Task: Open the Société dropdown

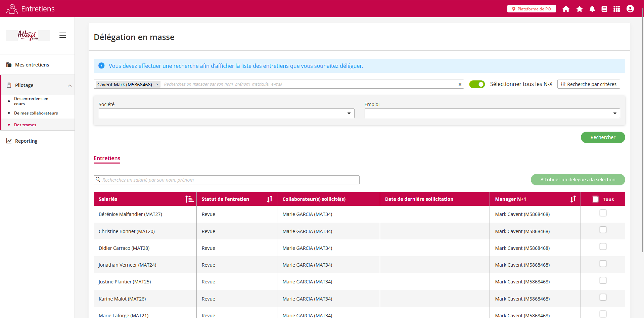Action: pyautogui.click(x=226, y=113)
